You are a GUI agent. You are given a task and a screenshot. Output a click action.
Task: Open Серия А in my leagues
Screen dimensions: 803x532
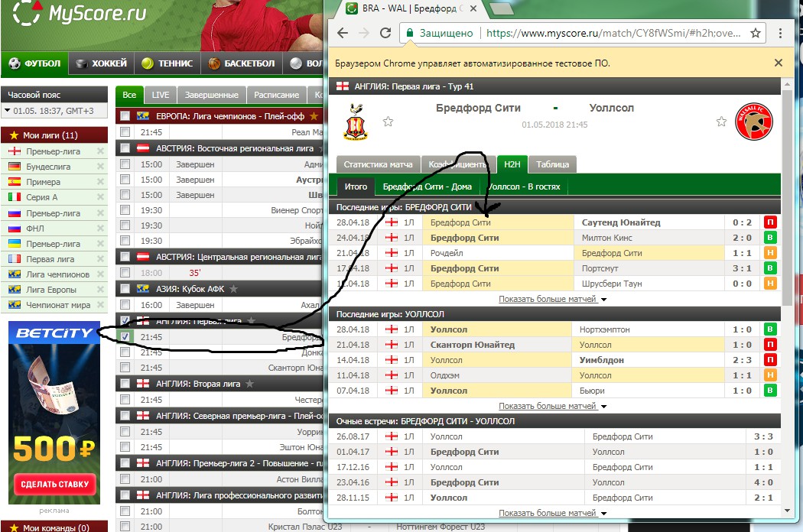(x=42, y=197)
